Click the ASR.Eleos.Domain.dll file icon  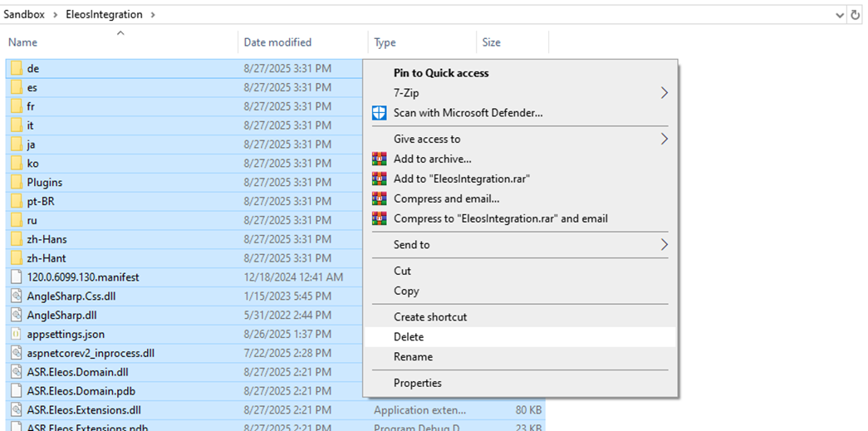[17, 372]
